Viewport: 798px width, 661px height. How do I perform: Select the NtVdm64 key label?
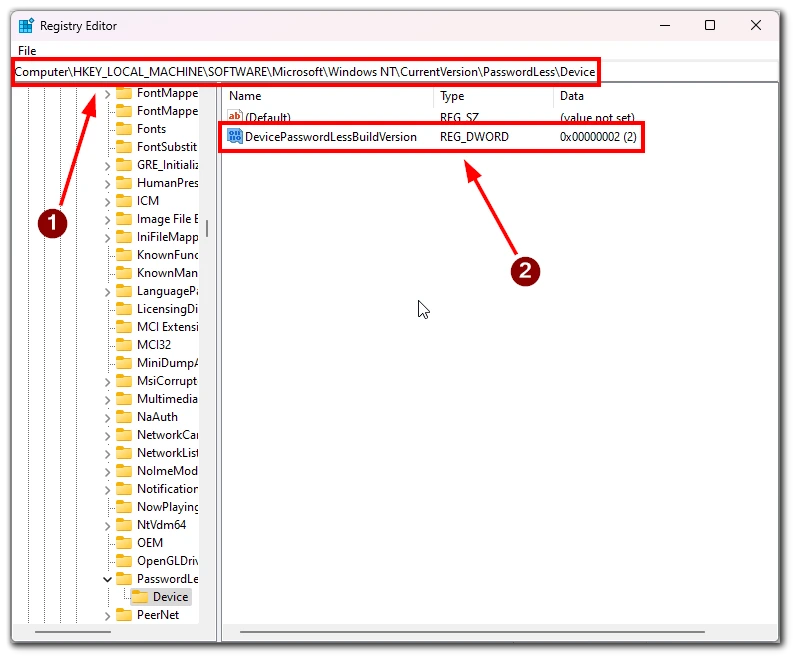161,525
